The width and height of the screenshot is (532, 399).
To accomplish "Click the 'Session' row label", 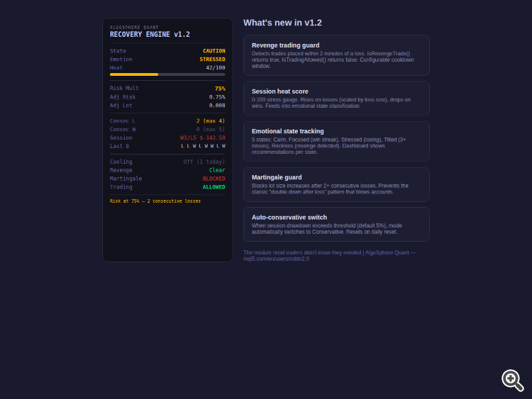I will [x=121, y=137].
